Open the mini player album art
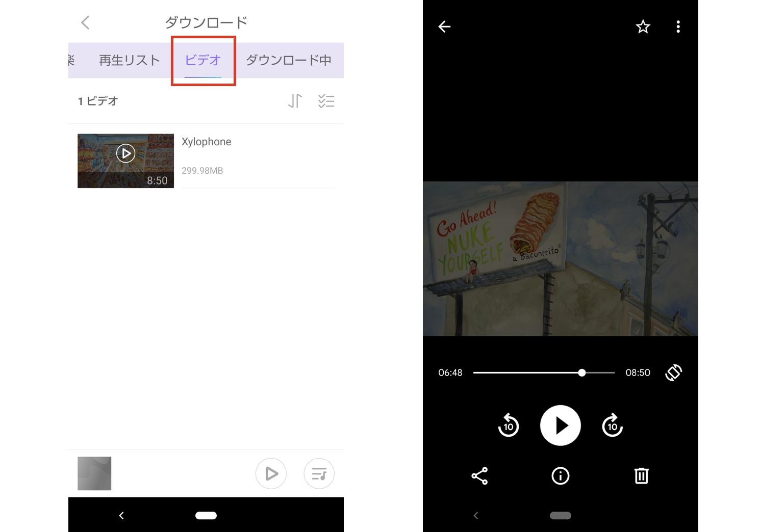Viewport: 761px width, 532px height. [x=94, y=473]
